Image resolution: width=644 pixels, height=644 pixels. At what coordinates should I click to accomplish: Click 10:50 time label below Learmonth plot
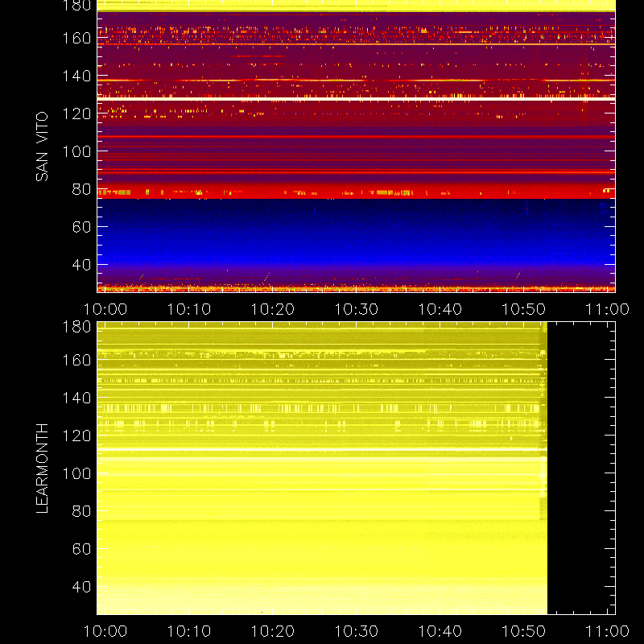(524, 631)
